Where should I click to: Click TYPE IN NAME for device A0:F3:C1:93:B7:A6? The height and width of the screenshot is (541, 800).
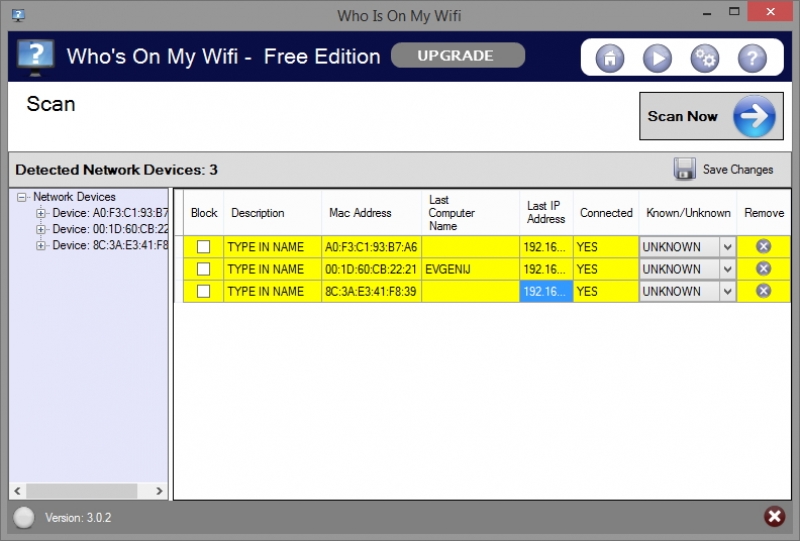click(x=272, y=247)
